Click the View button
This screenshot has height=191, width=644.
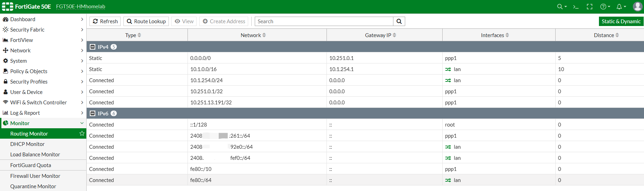[184, 21]
